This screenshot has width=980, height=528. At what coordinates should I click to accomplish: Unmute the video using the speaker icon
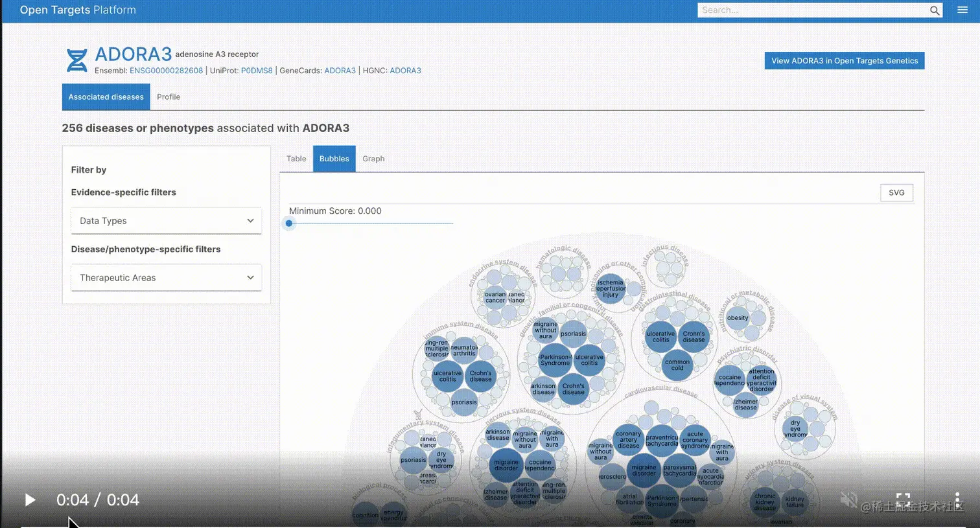click(x=848, y=499)
